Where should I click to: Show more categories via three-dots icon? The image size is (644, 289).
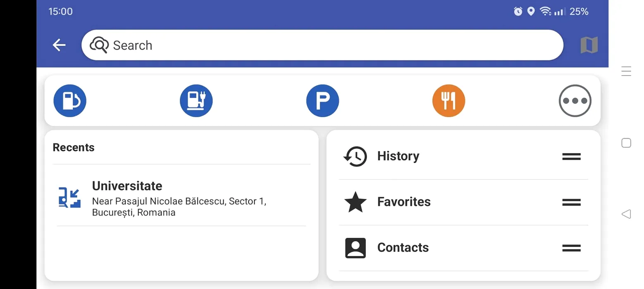(x=575, y=101)
